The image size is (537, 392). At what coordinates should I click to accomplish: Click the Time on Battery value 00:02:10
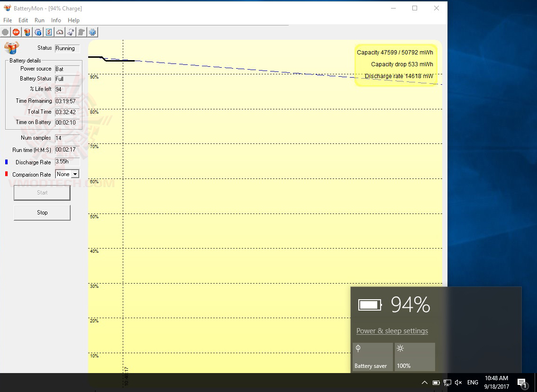click(x=67, y=123)
